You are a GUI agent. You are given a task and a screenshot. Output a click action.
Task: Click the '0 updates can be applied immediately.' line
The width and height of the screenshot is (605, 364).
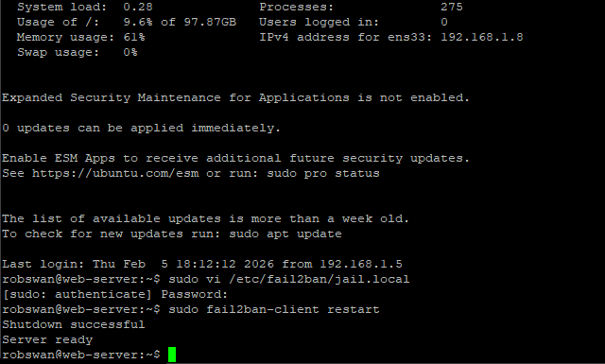tap(141, 128)
